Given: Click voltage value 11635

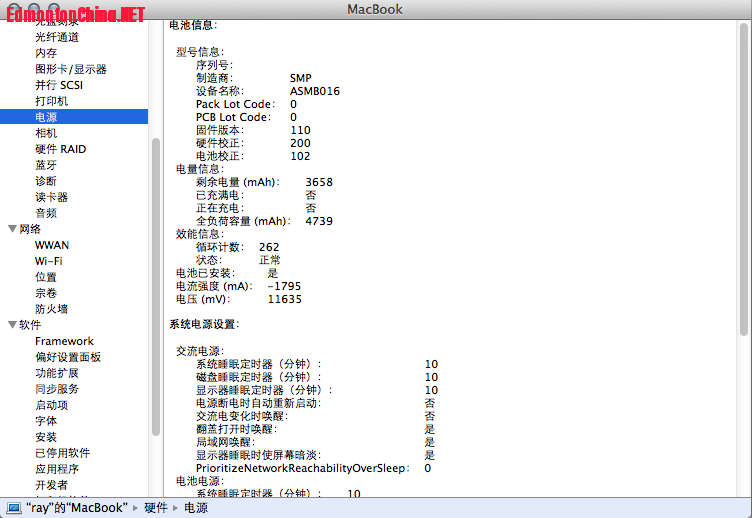Looking at the screenshot, I should tap(285, 299).
